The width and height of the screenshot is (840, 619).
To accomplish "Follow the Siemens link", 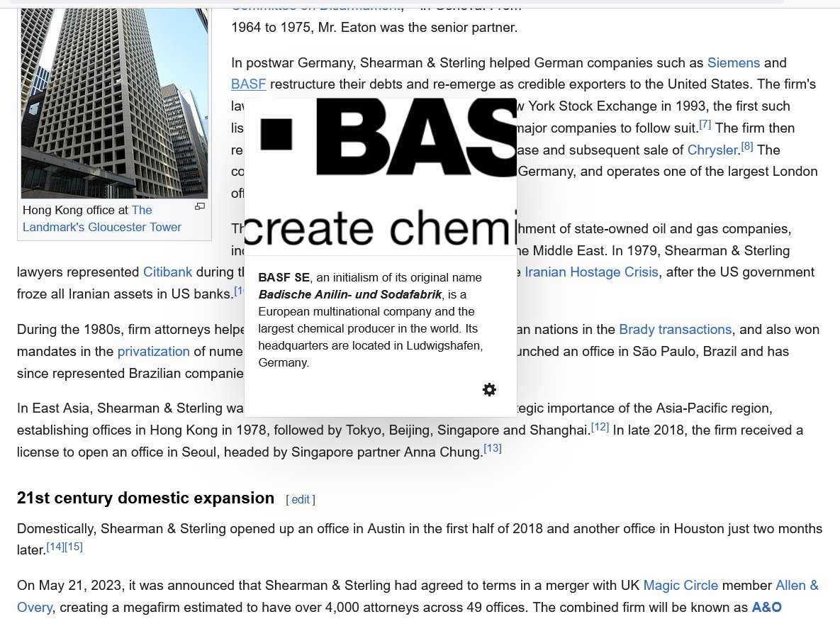I will click(734, 62).
